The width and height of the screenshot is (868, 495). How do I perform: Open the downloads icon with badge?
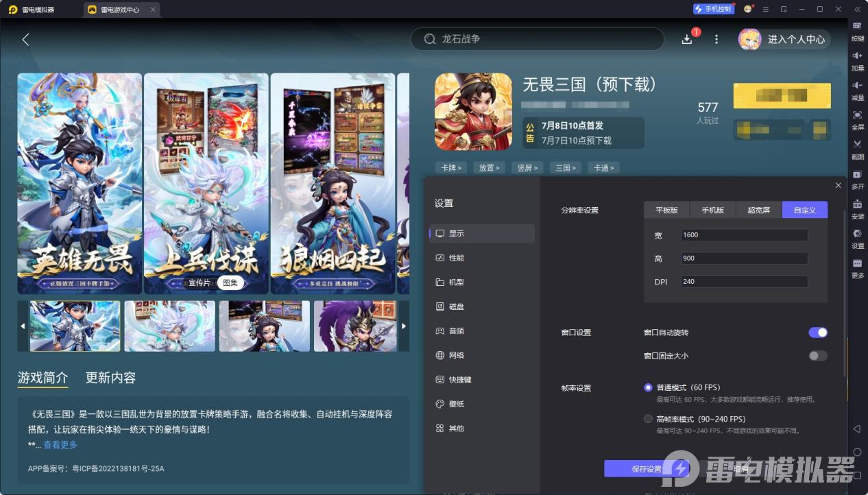687,39
